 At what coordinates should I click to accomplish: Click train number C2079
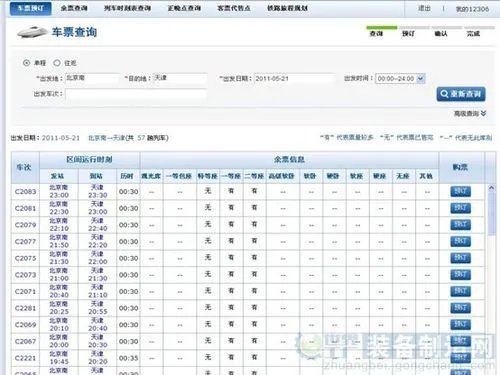25,225
